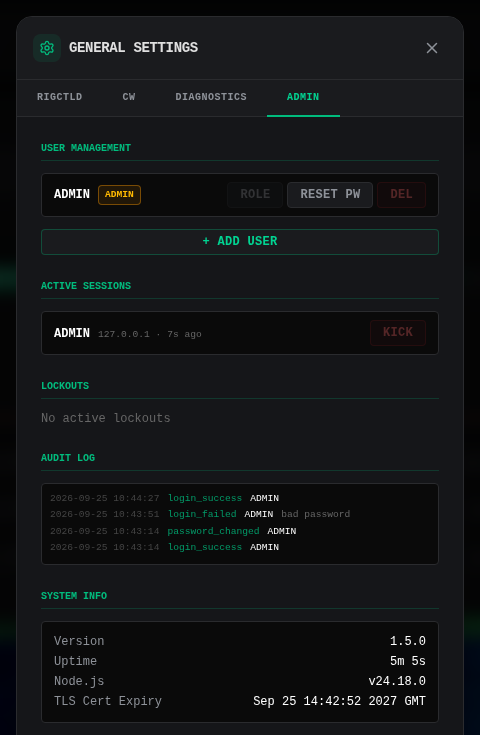Reset password with RESET PW button
480x735 pixels.
tap(330, 195)
